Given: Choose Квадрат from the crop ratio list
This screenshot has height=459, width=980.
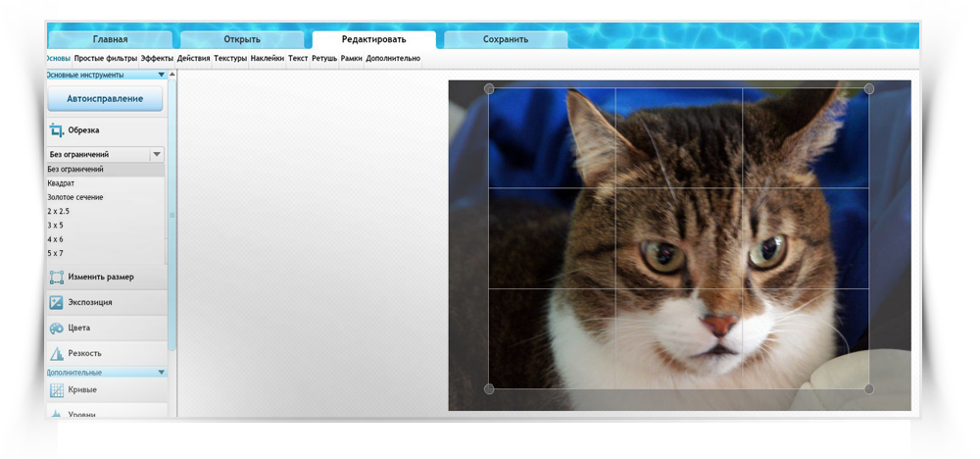Looking at the screenshot, I should [61, 183].
